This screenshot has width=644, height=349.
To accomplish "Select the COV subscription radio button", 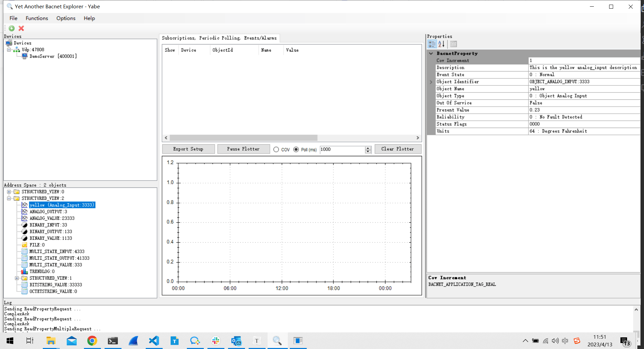I will pos(276,150).
